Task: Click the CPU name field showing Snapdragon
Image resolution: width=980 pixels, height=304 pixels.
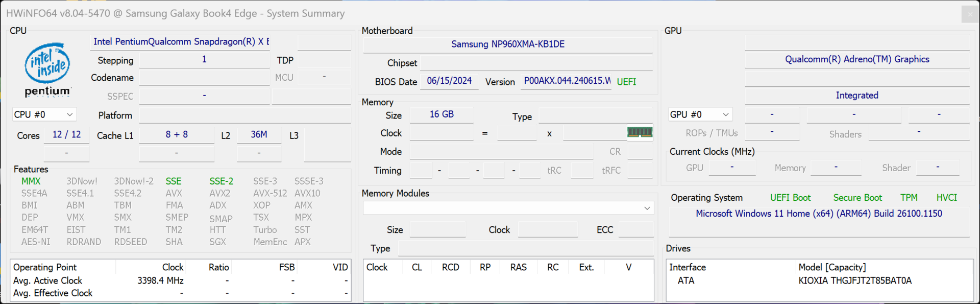Action: (x=181, y=42)
